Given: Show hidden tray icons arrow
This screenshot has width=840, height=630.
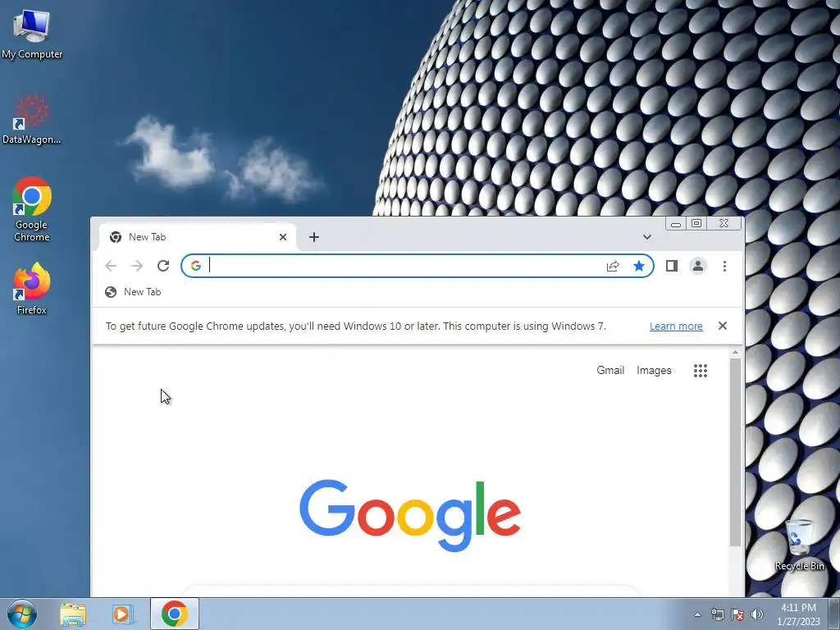Looking at the screenshot, I should [697, 614].
